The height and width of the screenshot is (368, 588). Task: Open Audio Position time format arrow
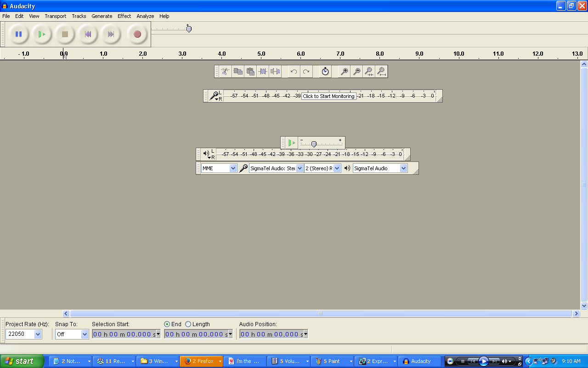click(x=306, y=334)
